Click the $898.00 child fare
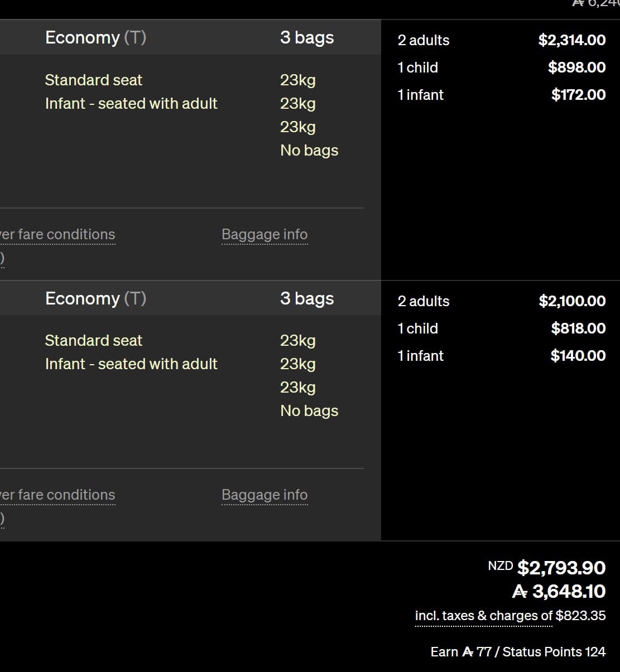This screenshot has height=672, width=620. (576, 67)
